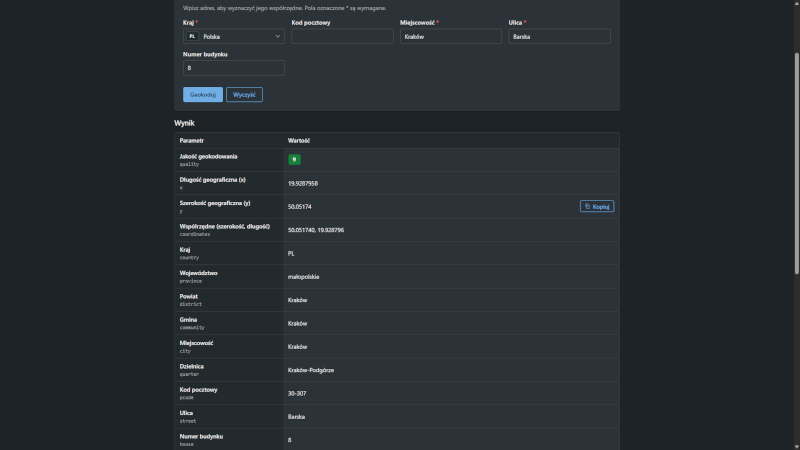Copy latitude using the Kopiuj button

click(596, 206)
